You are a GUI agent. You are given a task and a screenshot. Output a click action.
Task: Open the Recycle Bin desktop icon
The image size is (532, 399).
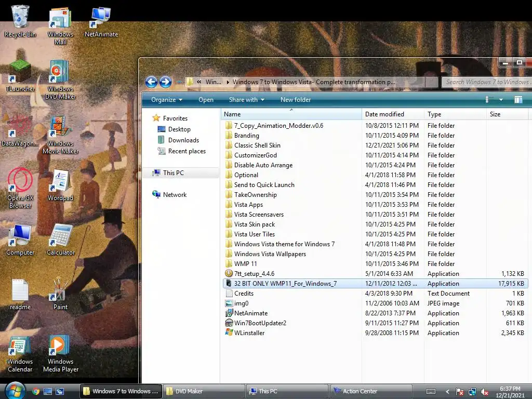(x=20, y=21)
